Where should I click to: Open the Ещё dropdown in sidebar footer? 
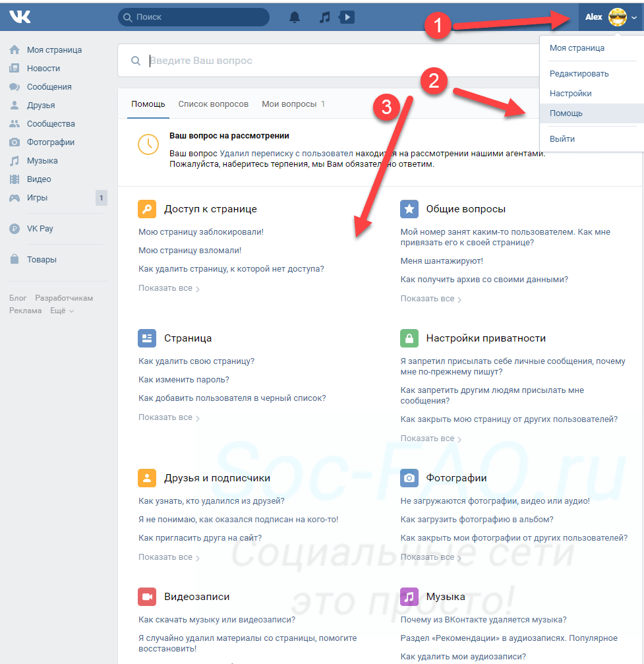tap(62, 311)
